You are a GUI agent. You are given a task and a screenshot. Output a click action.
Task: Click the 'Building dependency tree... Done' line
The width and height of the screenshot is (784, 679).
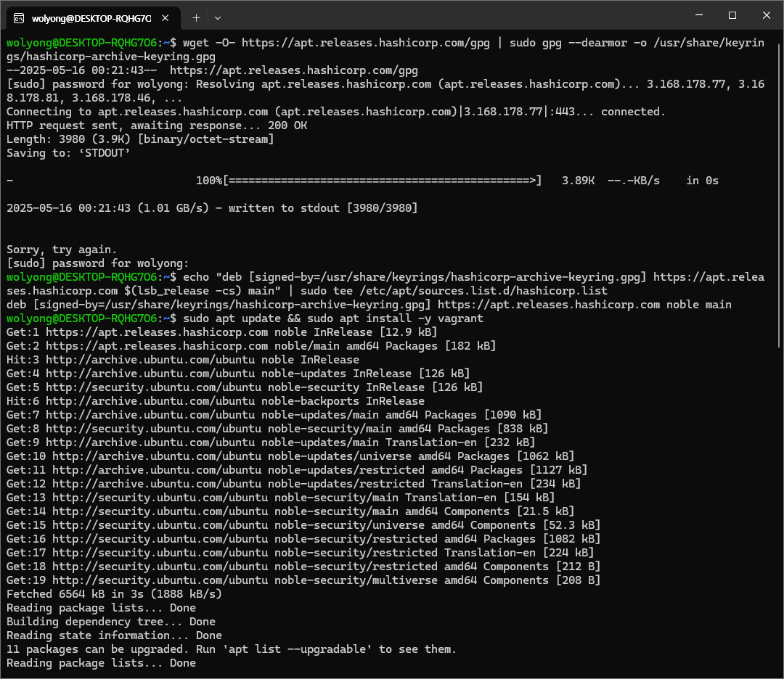pyautogui.click(x=111, y=622)
